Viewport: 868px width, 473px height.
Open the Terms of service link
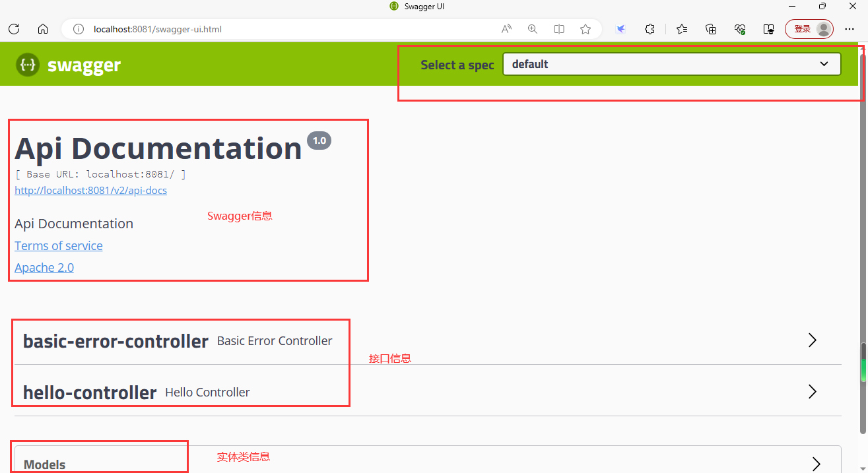point(59,245)
